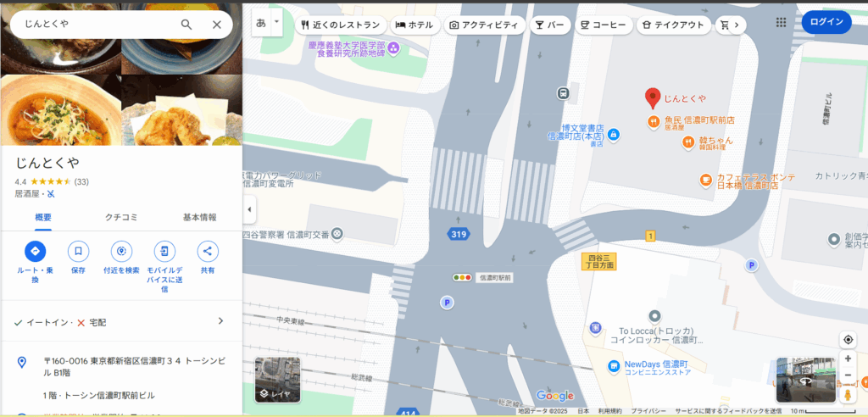Open the street view photo thumbnail
The image size is (868, 417).
point(805,380)
